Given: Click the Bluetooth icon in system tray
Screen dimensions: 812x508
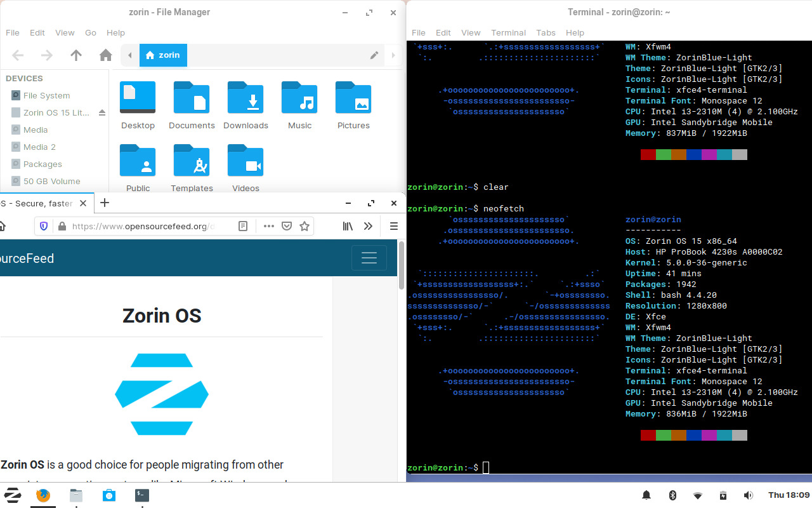Looking at the screenshot, I should pyautogui.click(x=672, y=495).
